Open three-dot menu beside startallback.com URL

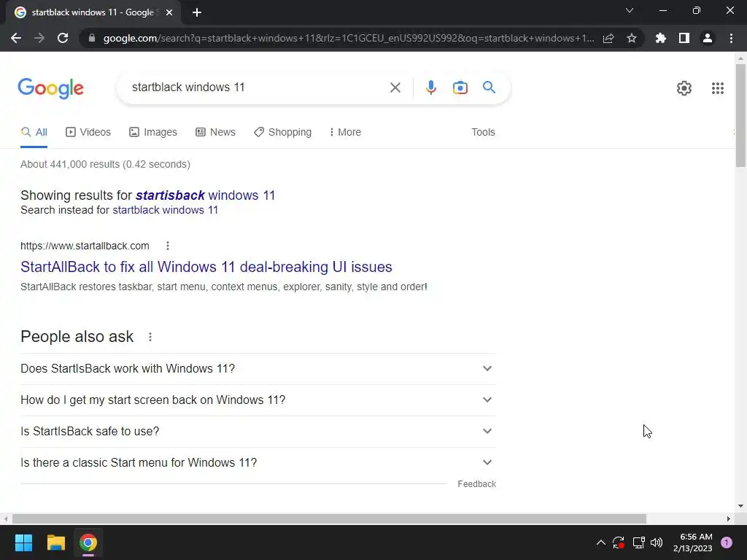pyautogui.click(x=167, y=246)
